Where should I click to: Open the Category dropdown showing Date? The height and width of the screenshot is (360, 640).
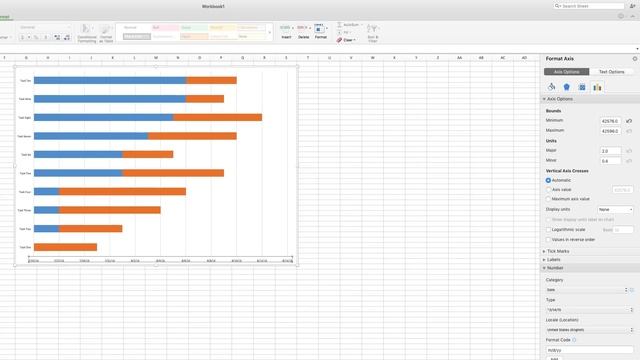[587, 290]
